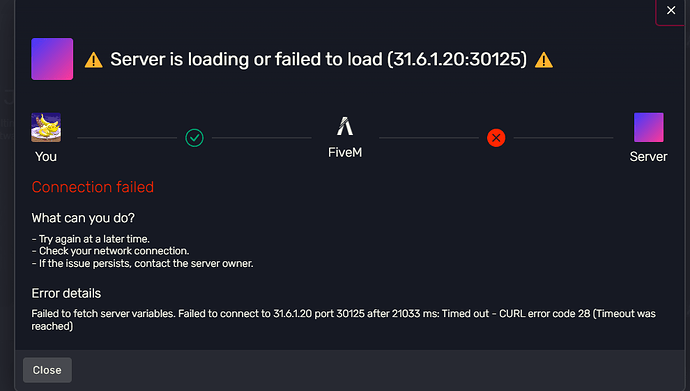Click the What can you do? heading
The image size is (690, 391).
(83, 218)
